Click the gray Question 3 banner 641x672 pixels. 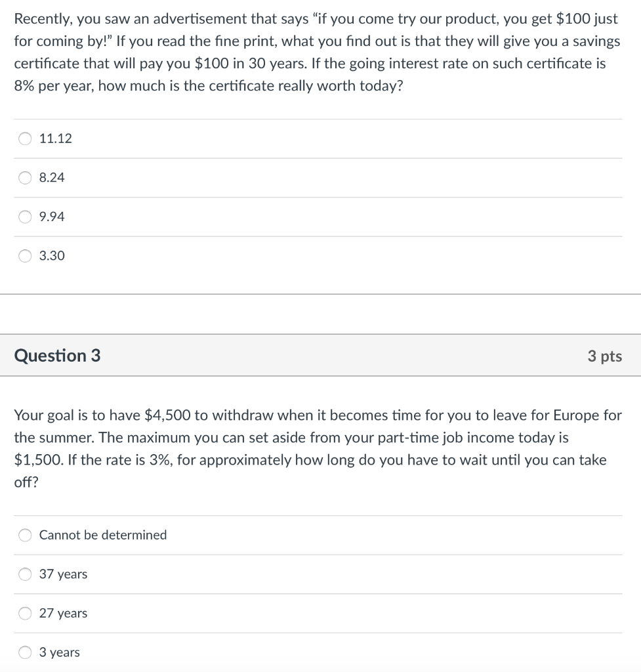320,355
